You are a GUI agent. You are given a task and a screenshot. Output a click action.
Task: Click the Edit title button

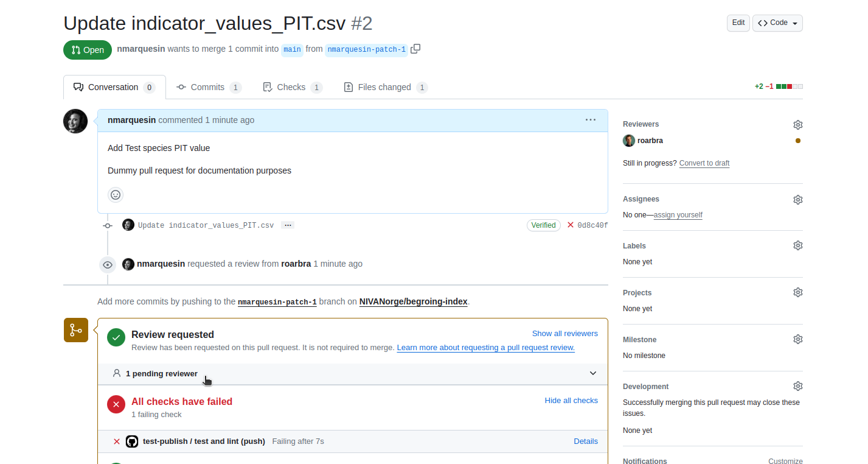click(x=738, y=23)
